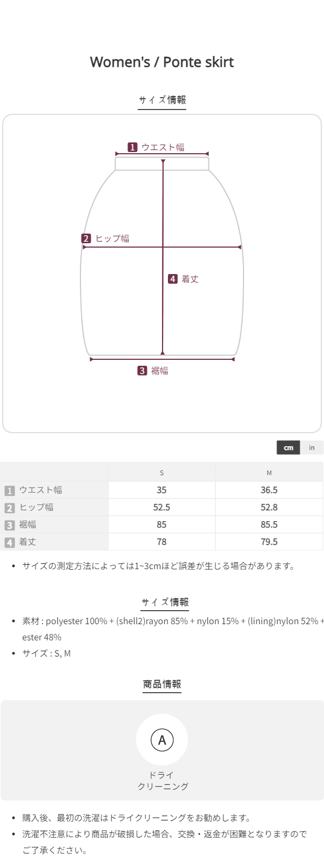This screenshot has width=324, height=868.
Task: Switch size units to inches
Action: [x=312, y=448]
